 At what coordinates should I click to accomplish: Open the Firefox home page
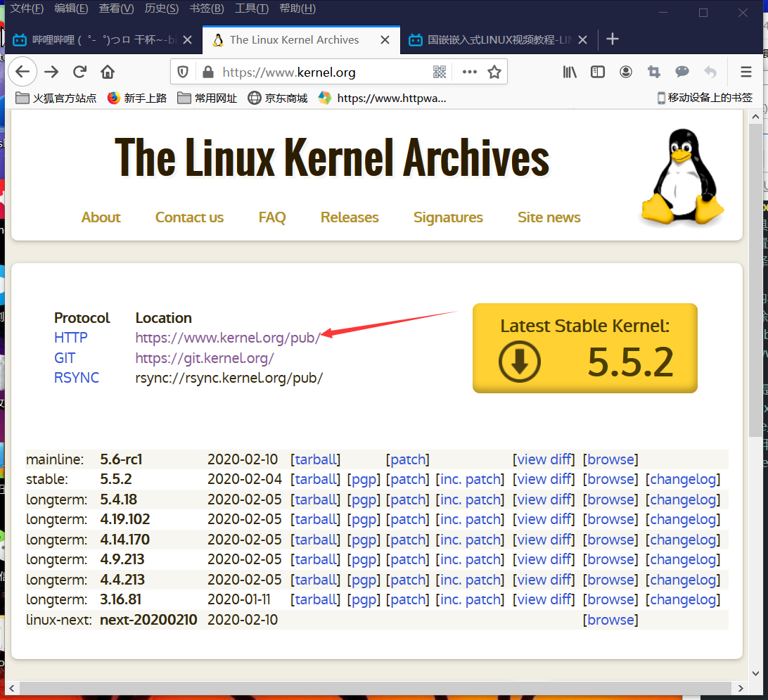pos(108,72)
